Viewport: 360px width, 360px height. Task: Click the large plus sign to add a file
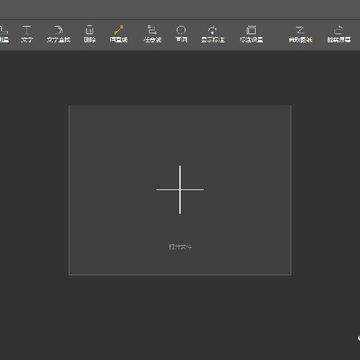click(180, 190)
